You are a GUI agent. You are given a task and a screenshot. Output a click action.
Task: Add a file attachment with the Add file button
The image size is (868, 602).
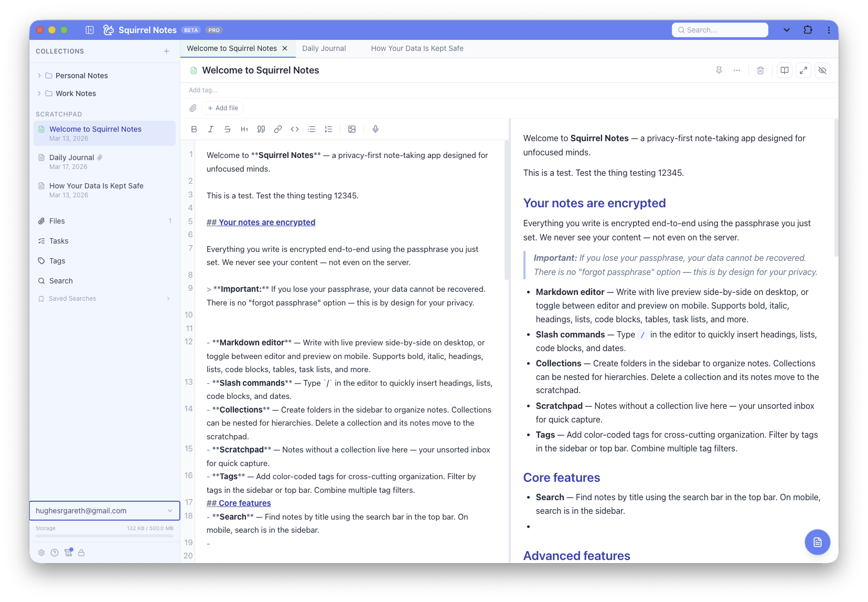pos(222,108)
